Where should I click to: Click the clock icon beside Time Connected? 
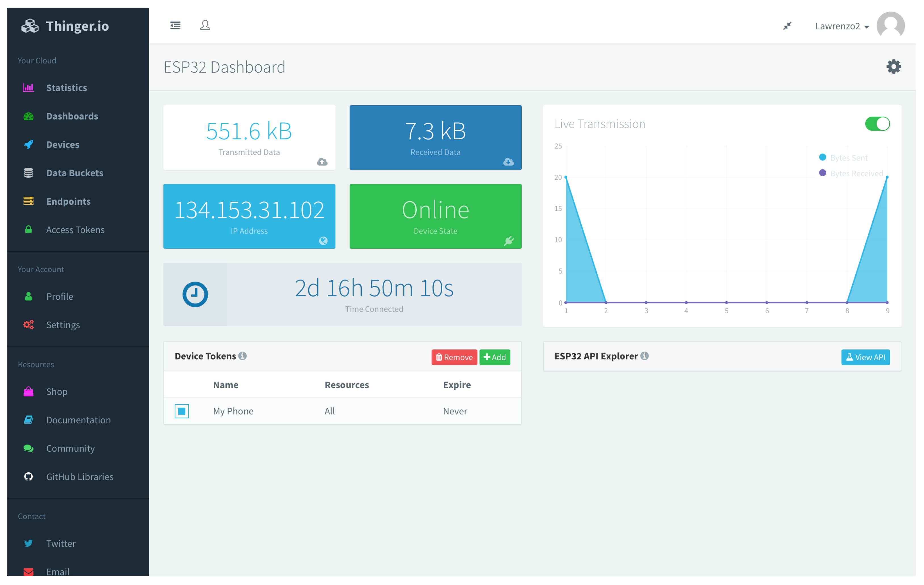(x=195, y=294)
